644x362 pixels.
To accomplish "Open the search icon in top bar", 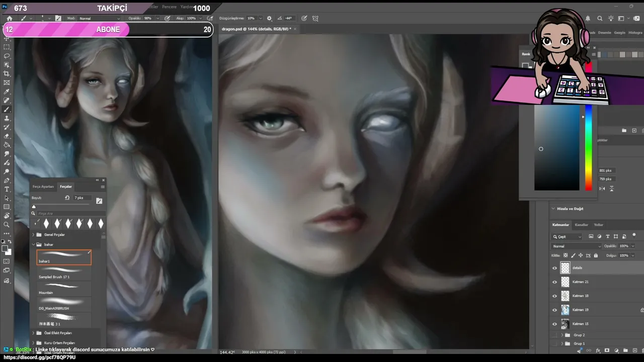I will [600, 19].
